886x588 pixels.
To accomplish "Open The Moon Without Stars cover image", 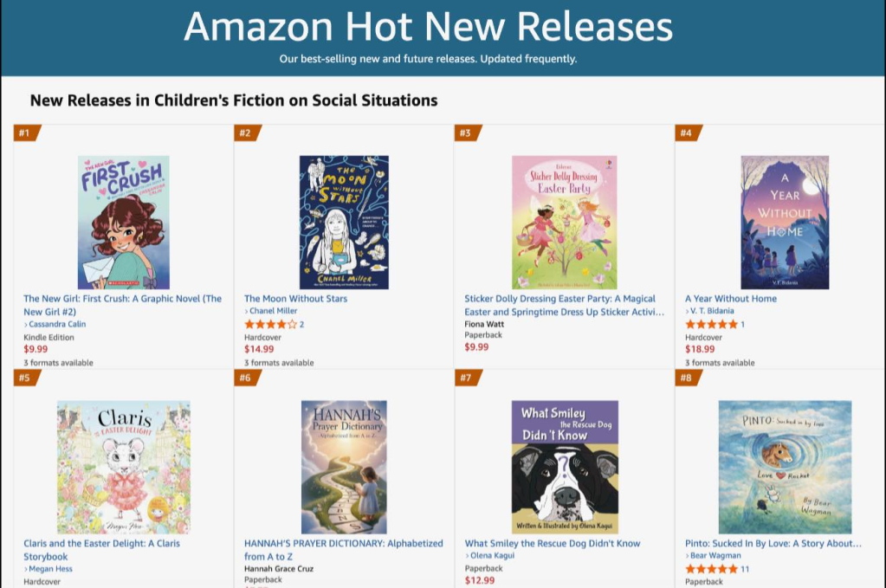I will (344, 223).
